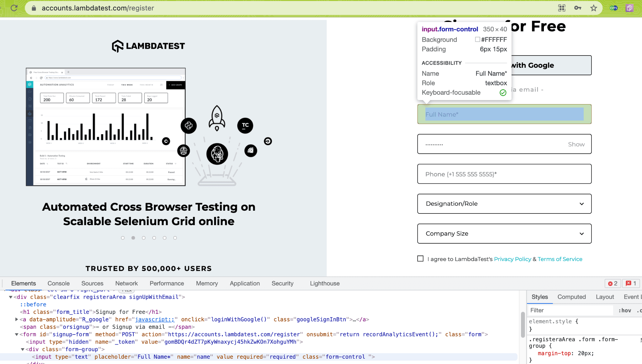Select the h1 form_title line

tap(91, 312)
